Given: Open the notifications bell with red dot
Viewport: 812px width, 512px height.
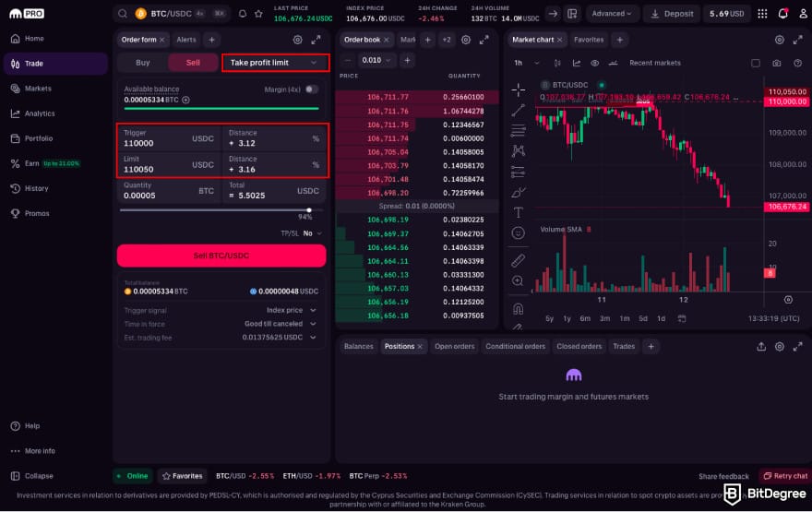Looking at the screenshot, I should (x=783, y=14).
